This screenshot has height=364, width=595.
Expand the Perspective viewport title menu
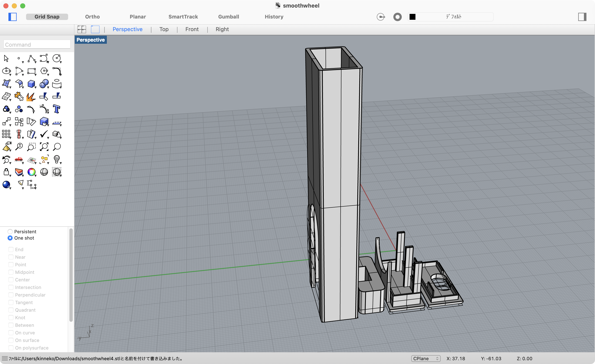click(91, 40)
